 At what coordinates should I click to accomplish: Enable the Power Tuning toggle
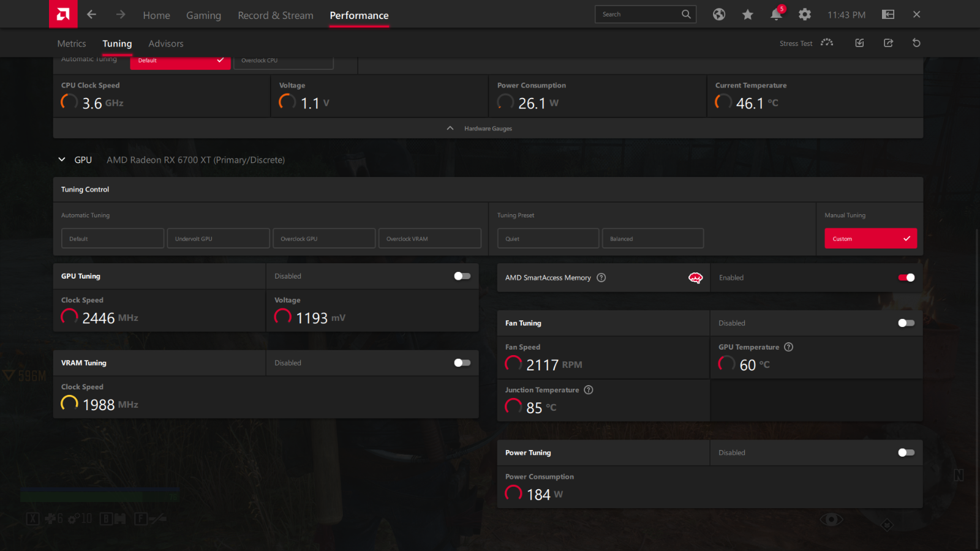(x=907, y=453)
